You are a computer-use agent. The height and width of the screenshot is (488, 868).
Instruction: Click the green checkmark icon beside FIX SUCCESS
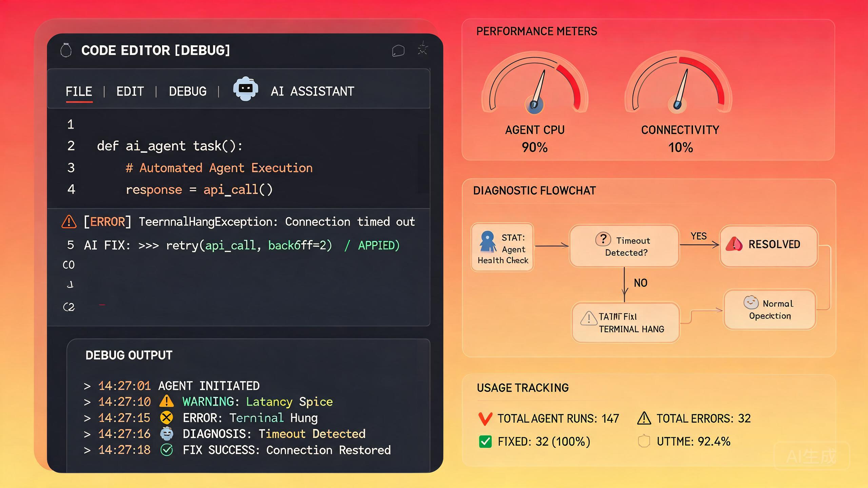click(166, 450)
